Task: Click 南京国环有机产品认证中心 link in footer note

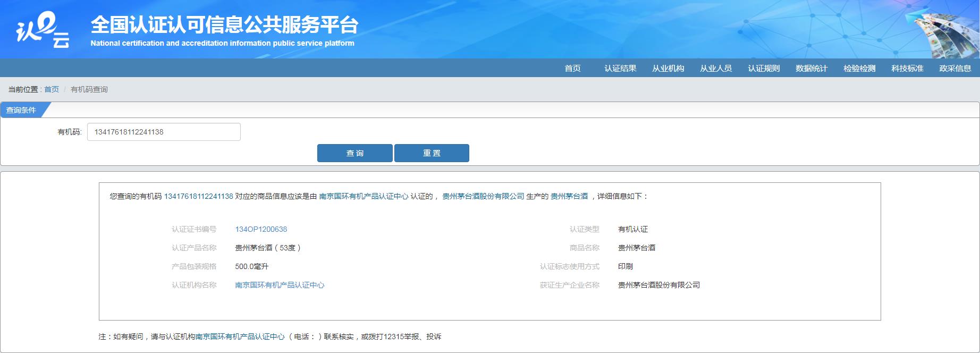Action: [240, 337]
